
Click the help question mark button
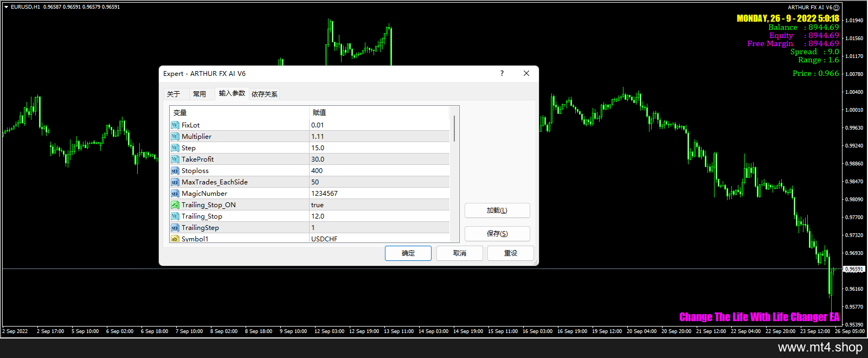tap(502, 73)
